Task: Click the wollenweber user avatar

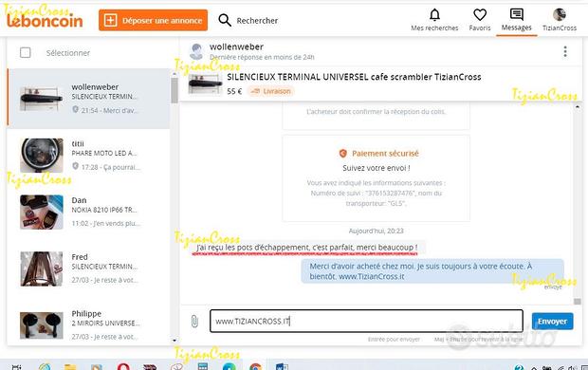Action: [196, 51]
